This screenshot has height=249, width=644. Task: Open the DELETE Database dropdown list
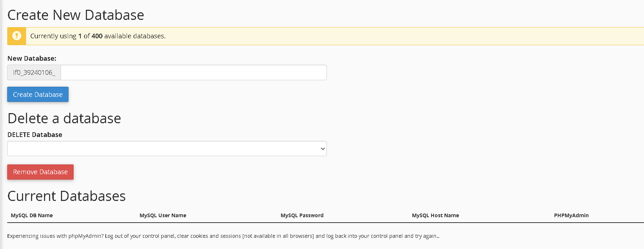(x=167, y=149)
